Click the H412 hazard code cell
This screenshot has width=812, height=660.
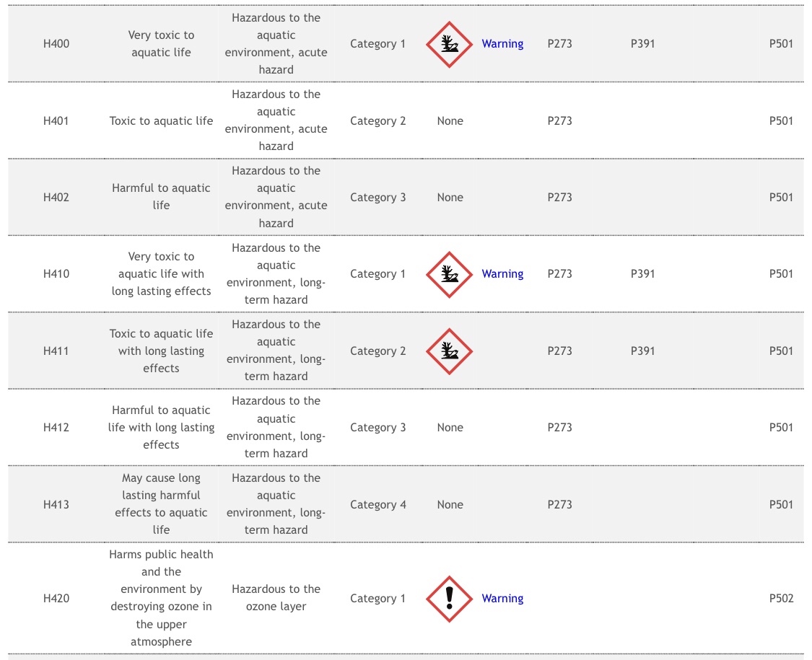click(x=56, y=428)
